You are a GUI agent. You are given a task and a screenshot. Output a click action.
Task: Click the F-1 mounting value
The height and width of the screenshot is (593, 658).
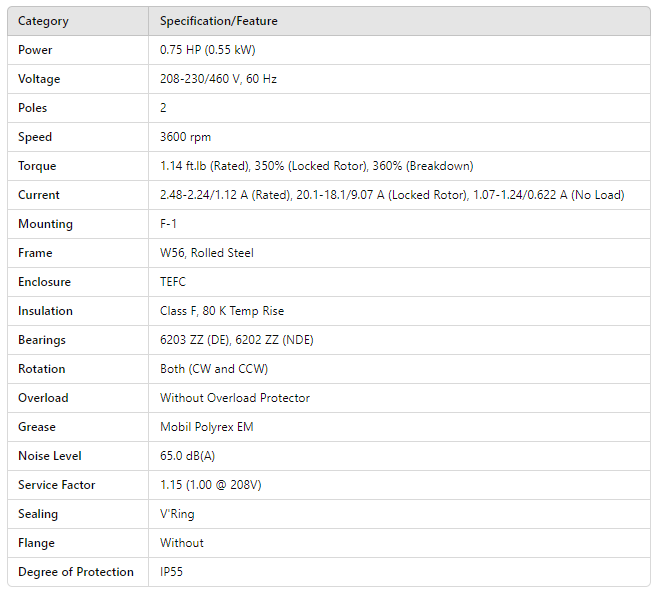(168, 224)
